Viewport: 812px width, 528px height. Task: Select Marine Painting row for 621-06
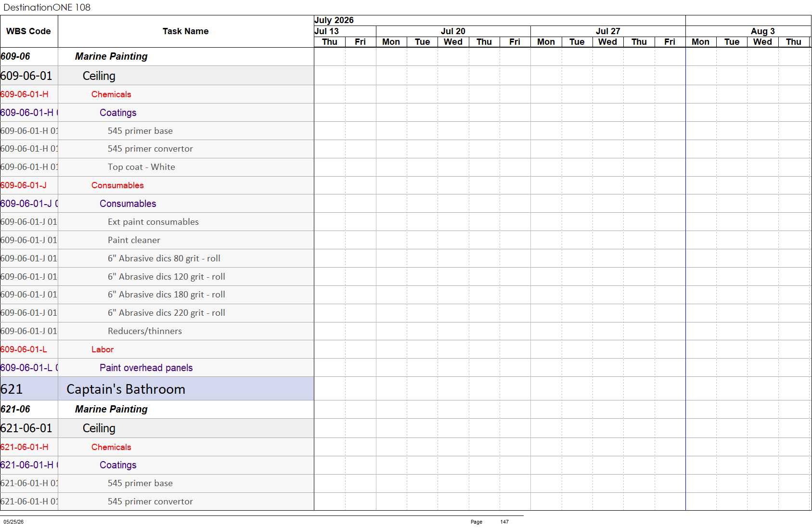(x=157, y=409)
